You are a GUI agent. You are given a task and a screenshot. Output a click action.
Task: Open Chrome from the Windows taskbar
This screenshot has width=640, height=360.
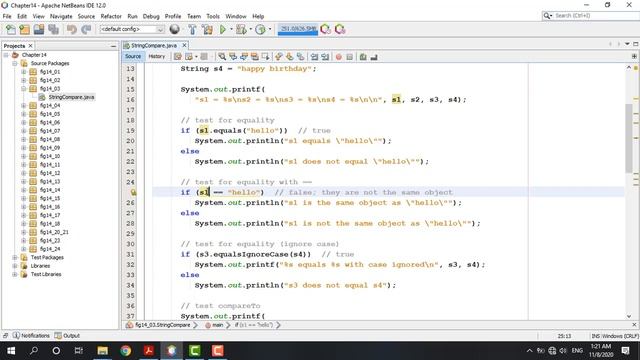126,351
